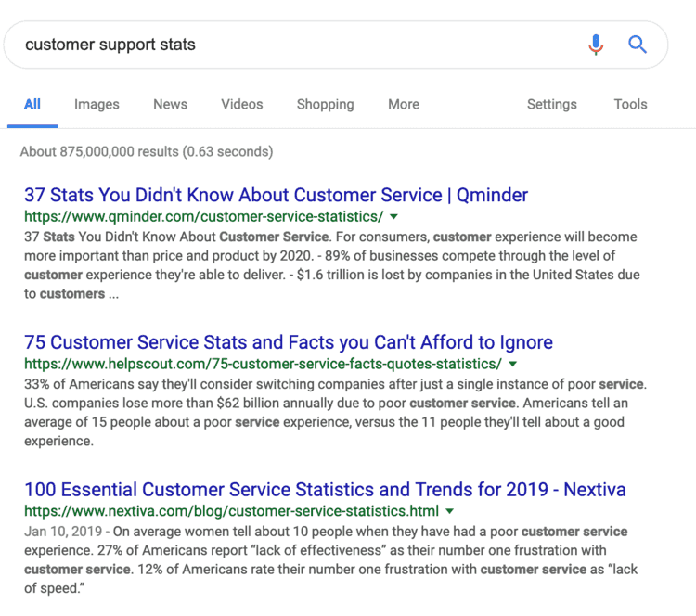This screenshot has width=696, height=616.
Task: Expand the arrow next to Nextiva URL
Action: tap(450, 511)
